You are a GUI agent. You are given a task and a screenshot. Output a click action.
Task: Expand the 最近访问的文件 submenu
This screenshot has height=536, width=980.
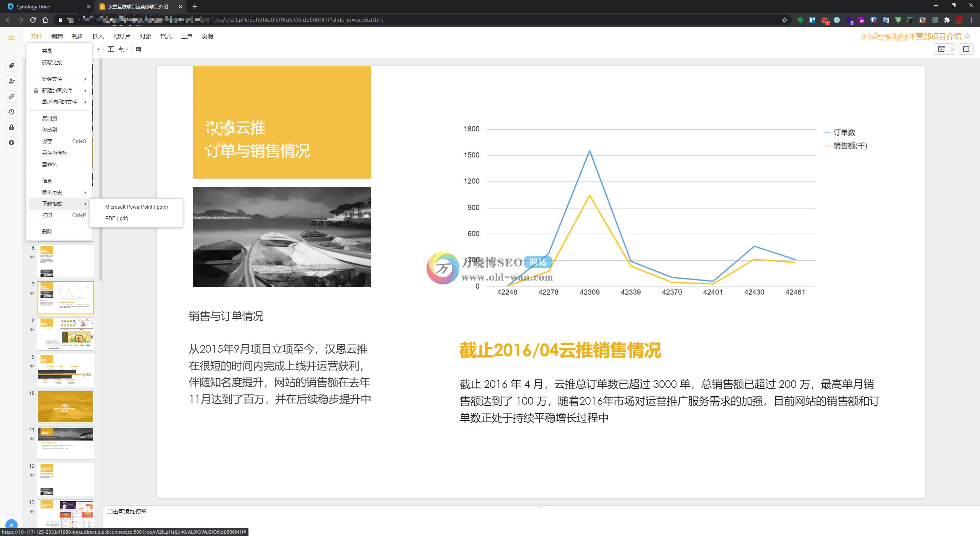59,102
